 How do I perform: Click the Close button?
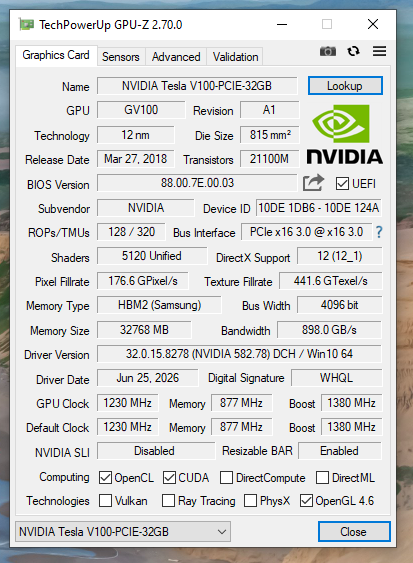click(354, 531)
